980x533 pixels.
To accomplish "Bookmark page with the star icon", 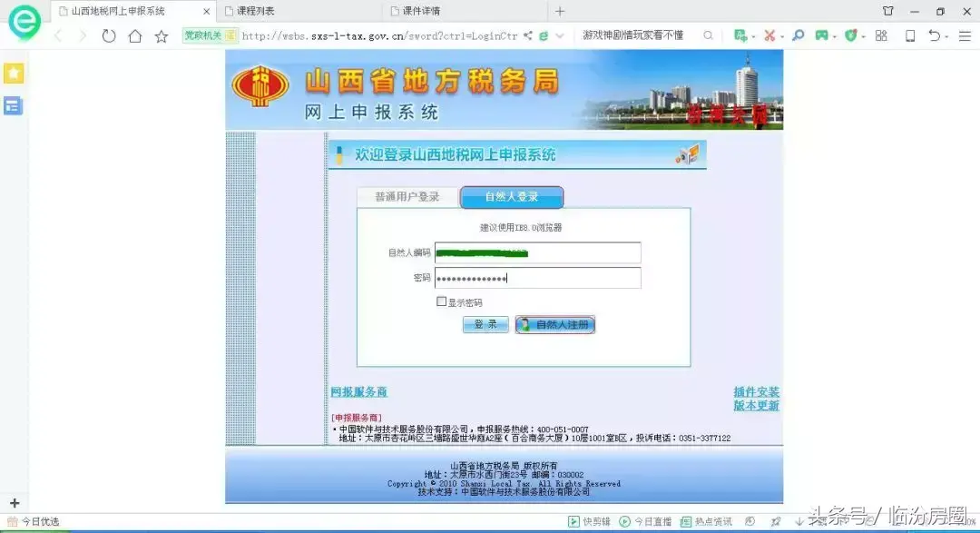I will tap(162, 36).
